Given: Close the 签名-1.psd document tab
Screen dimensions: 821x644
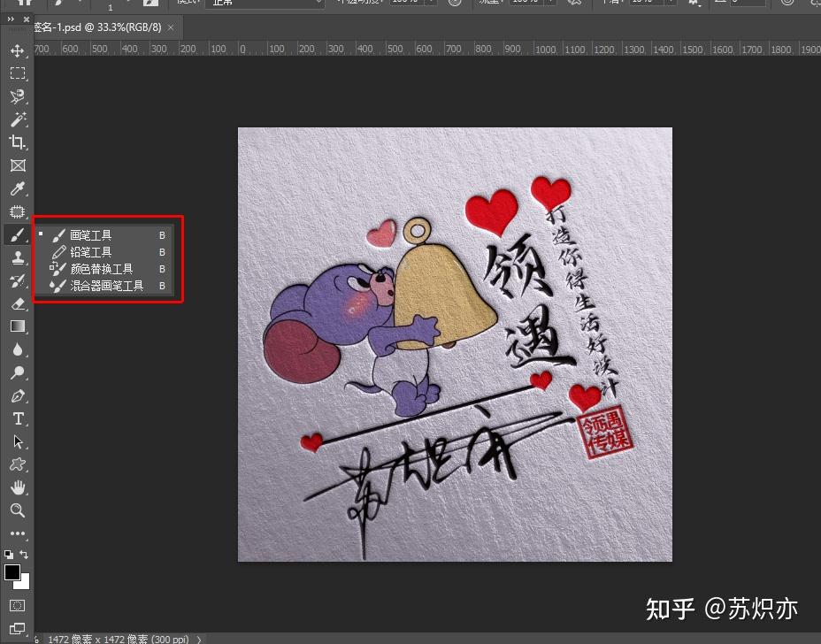Looking at the screenshot, I should click(171, 27).
